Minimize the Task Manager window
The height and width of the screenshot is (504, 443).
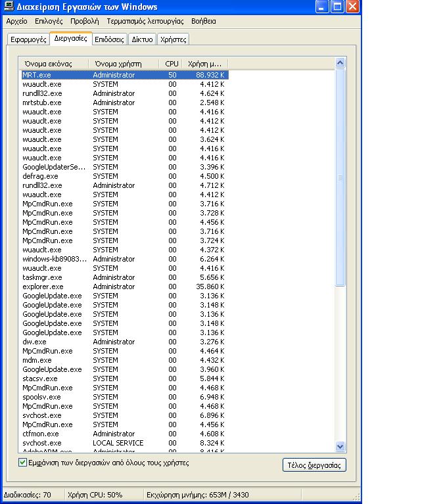pyautogui.click(x=322, y=7)
